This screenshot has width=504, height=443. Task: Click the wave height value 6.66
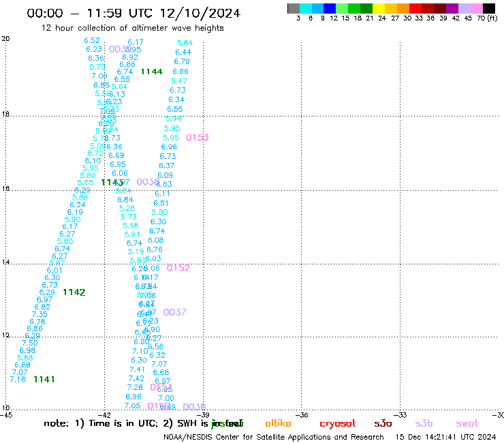point(180,72)
